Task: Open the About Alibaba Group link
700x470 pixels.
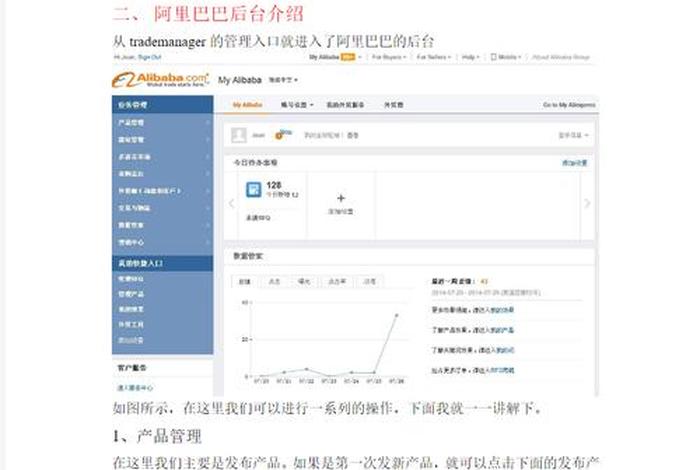Action: [x=561, y=57]
